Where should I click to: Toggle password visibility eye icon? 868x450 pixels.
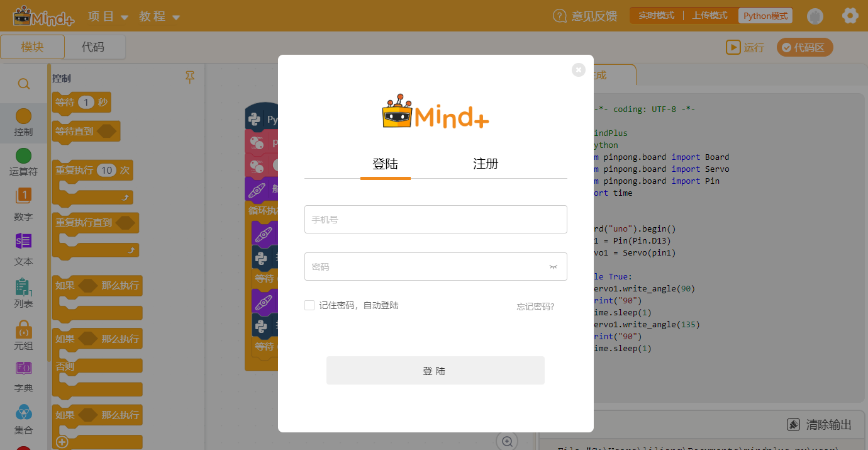(554, 267)
